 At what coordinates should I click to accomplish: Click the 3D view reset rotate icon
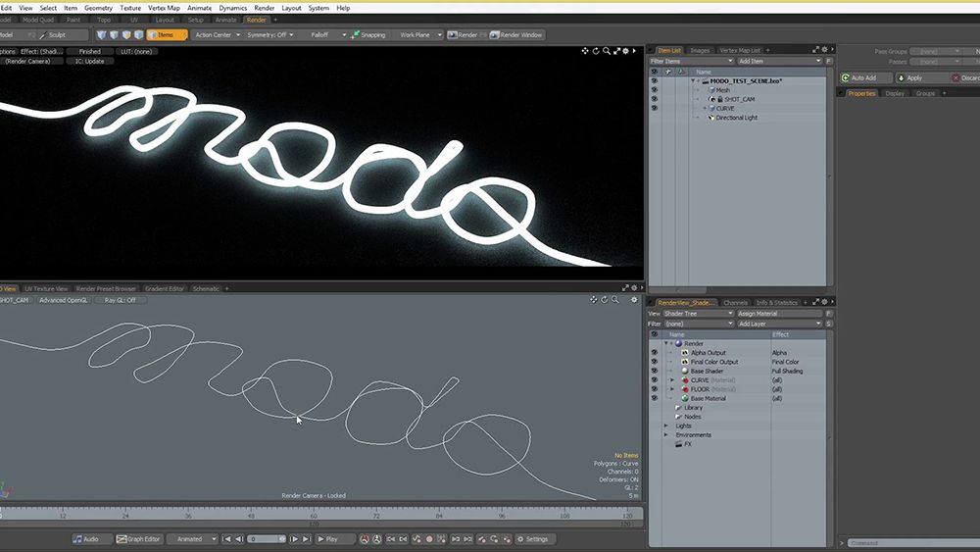[x=605, y=300]
